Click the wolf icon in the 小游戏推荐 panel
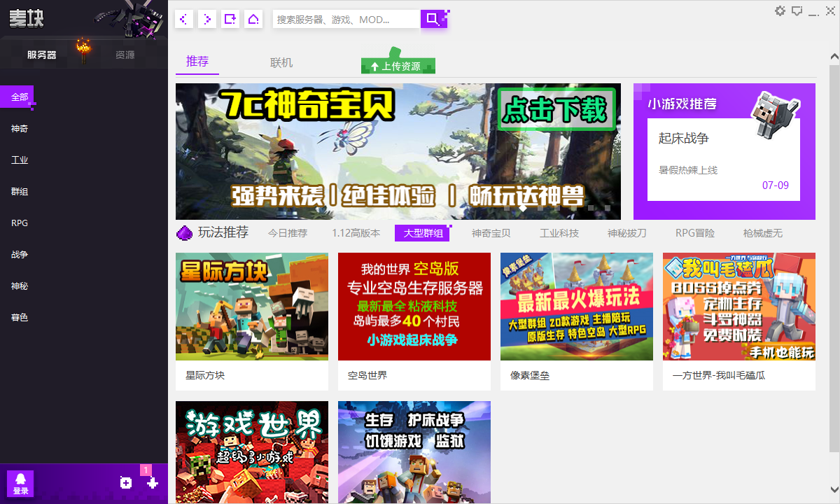Screen dimensions: 840x504 click(x=775, y=113)
